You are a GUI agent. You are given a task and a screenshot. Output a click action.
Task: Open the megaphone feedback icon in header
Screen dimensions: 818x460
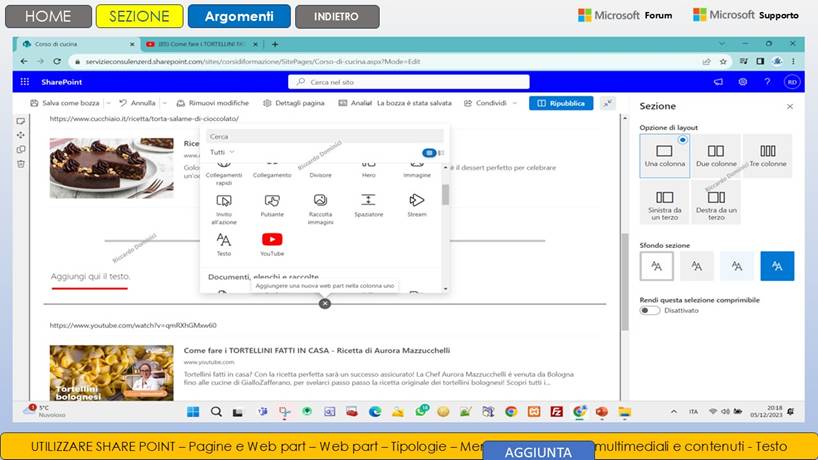[x=718, y=82]
